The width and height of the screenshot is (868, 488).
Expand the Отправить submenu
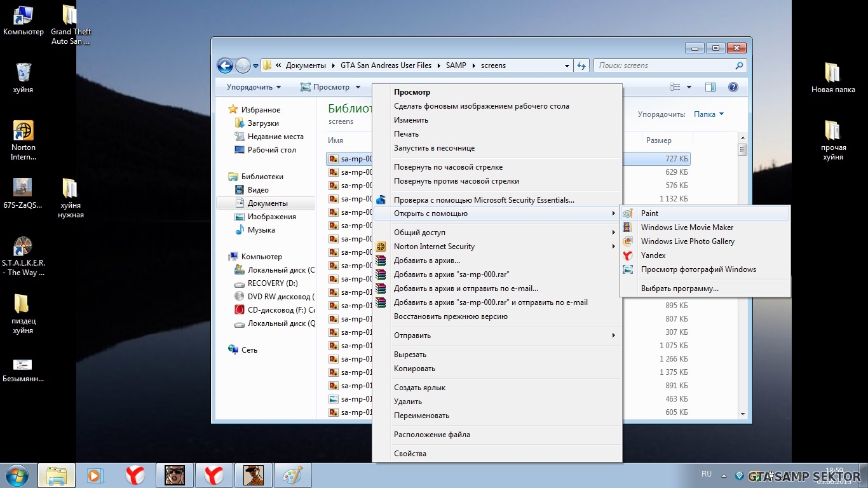(x=496, y=335)
